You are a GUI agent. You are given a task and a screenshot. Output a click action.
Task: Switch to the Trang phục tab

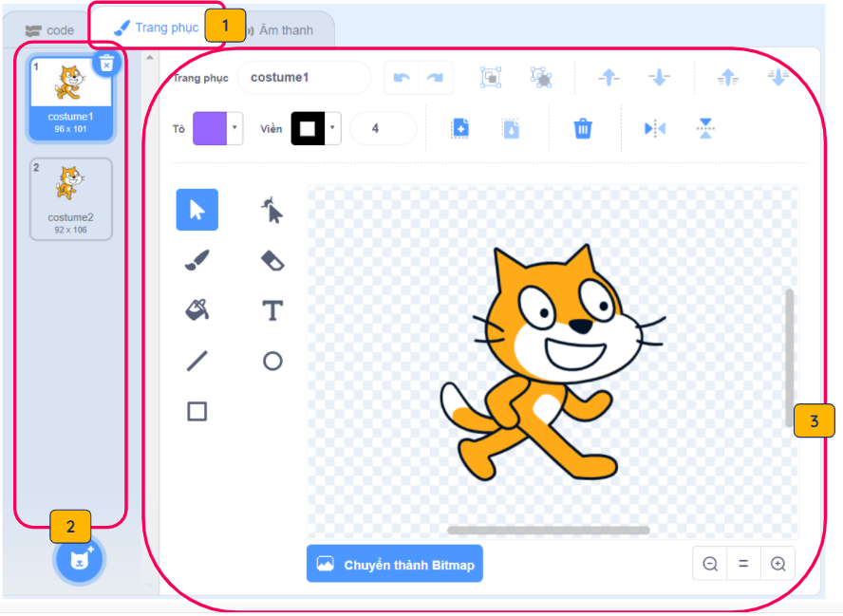pos(157,28)
